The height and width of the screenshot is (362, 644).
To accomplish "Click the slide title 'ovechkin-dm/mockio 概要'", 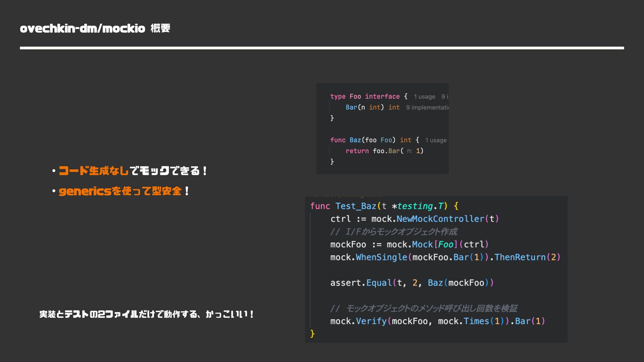I will point(95,28).
